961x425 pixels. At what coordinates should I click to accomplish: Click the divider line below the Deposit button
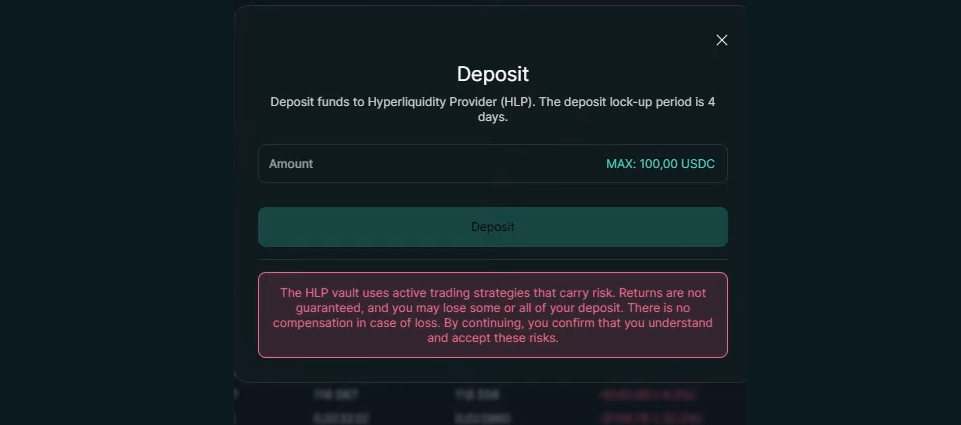pos(492,259)
